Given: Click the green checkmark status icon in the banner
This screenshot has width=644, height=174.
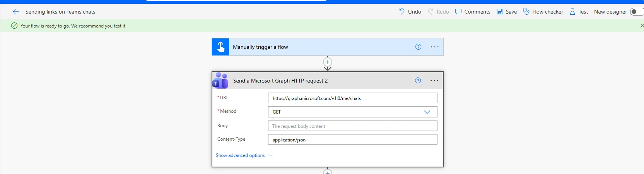Looking at the screenshot, I should [14, 26].
